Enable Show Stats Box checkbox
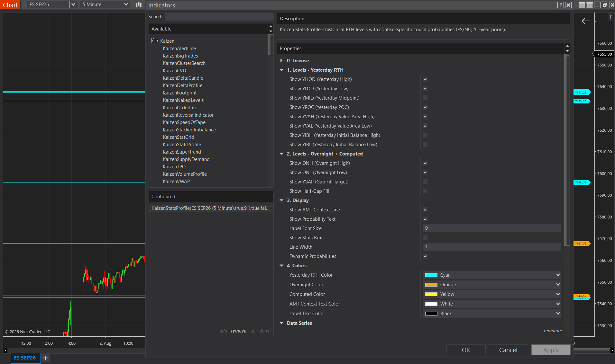Image resolution: width=615 pixels, height=364 pixels. pos(425,238)
